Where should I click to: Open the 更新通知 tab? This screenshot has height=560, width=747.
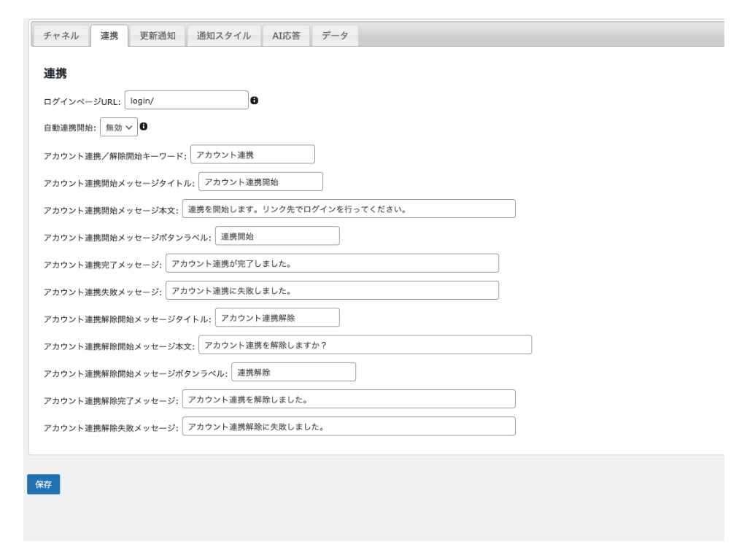tap(158, 36)
